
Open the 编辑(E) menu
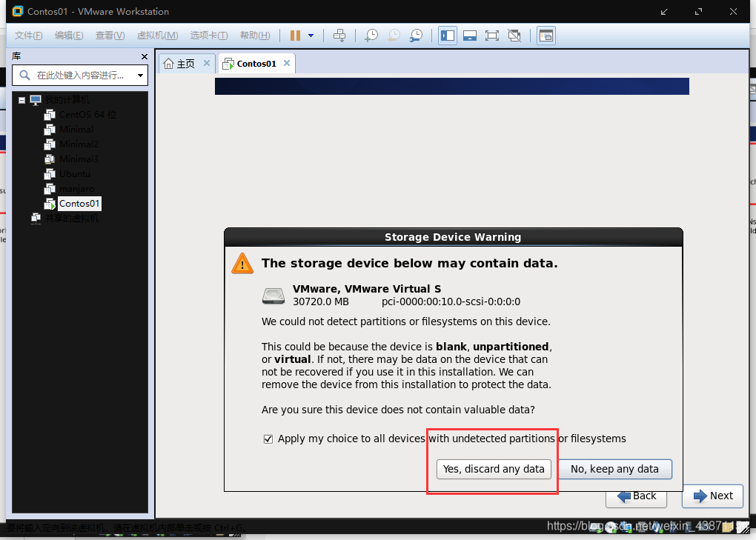click(x=69, y=35)
